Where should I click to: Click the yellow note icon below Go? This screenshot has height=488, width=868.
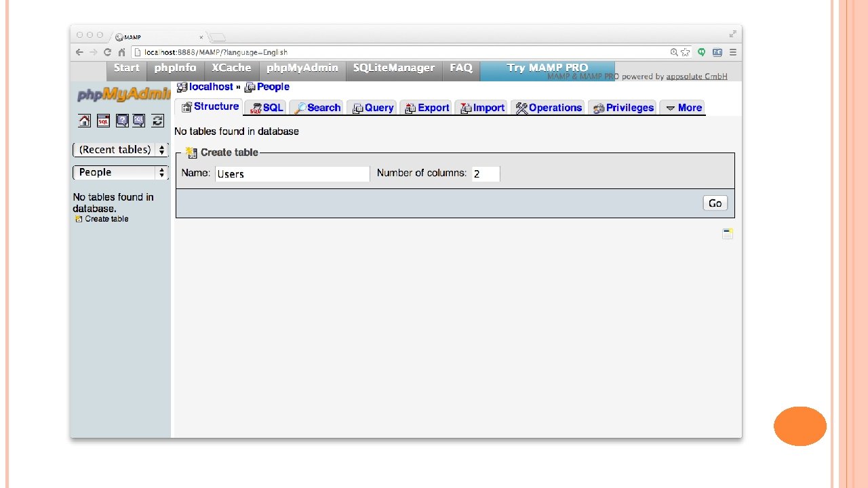pos(728,234)
